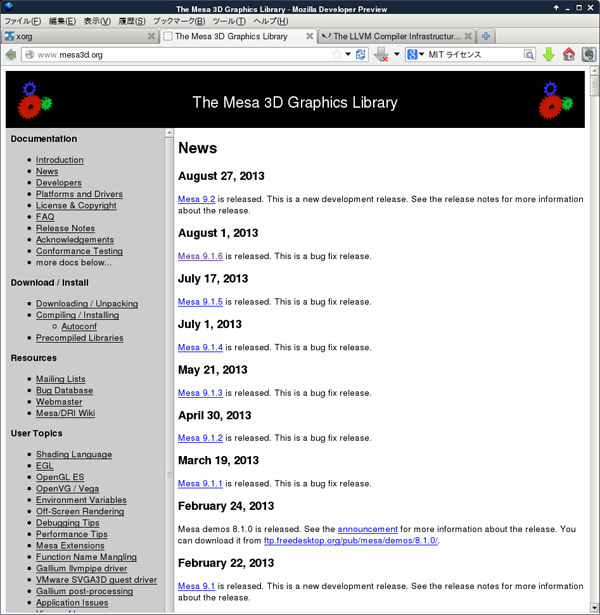
Task: Open a new tab with plus icon
Action: click(x=486, y=36)
